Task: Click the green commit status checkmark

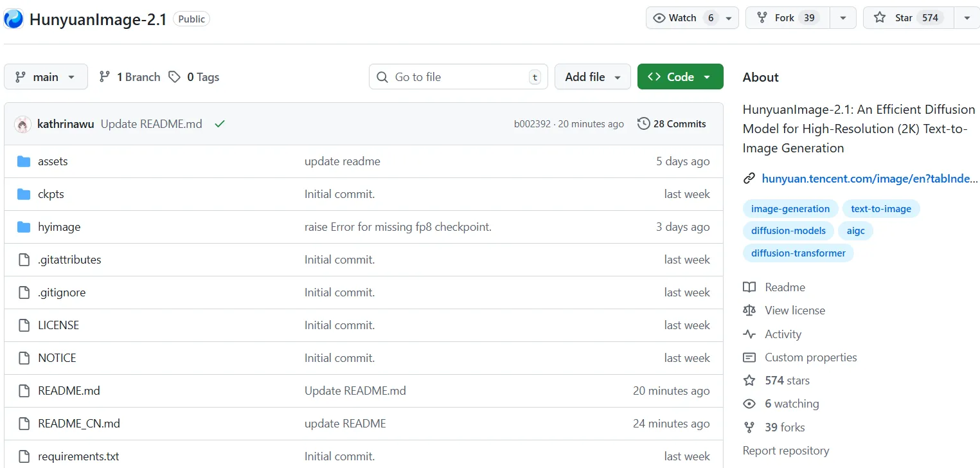Action: (220, 124)
